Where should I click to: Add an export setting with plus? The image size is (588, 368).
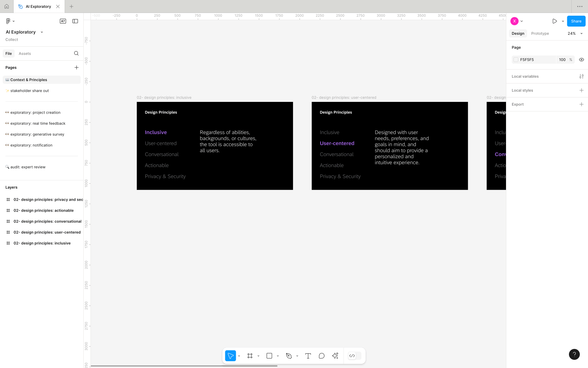(582, 104)
